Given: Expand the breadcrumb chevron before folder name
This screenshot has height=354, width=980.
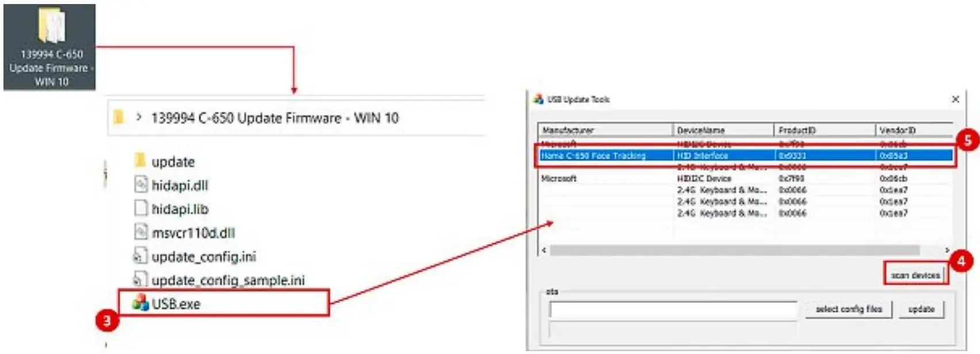Looking at the screenshot, I should point(139,117).
